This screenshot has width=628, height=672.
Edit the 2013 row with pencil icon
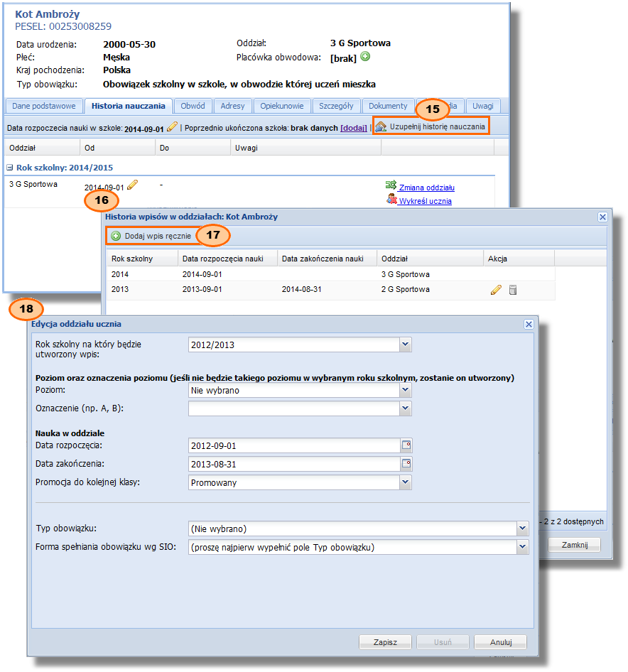click(496, 290)
